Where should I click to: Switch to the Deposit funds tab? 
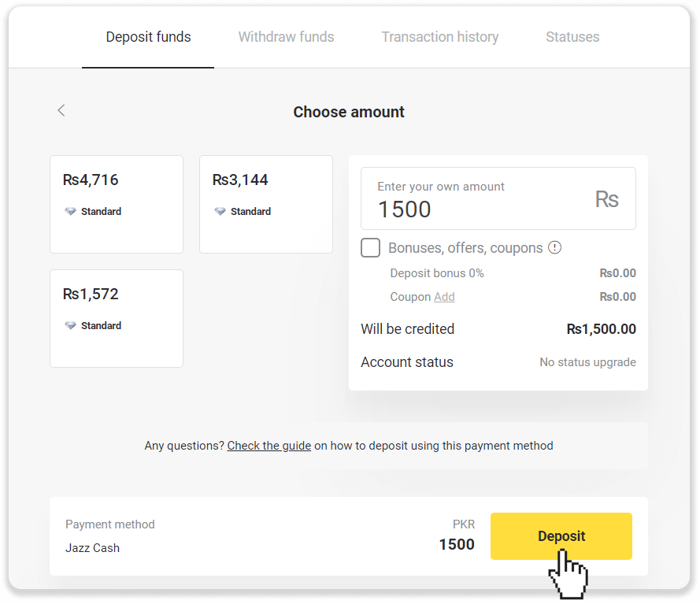click(148, 37)
